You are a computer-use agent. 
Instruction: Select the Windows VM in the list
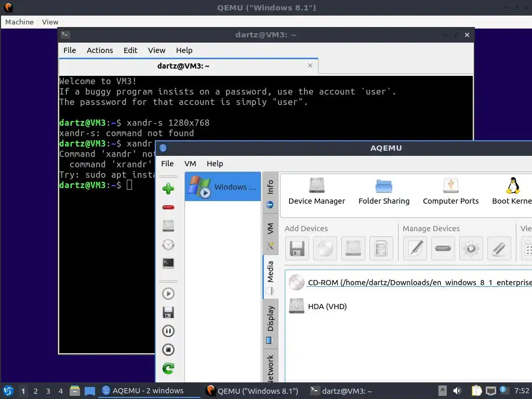[223, 187]
